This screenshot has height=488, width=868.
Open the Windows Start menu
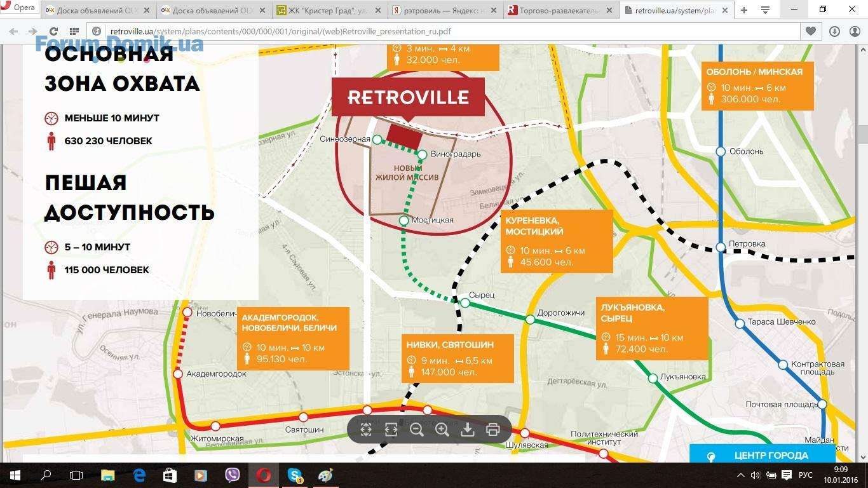coord(15,475)
